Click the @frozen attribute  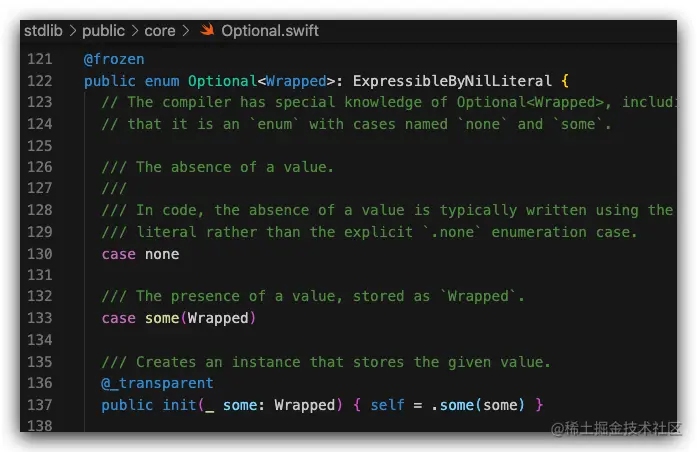114,59
